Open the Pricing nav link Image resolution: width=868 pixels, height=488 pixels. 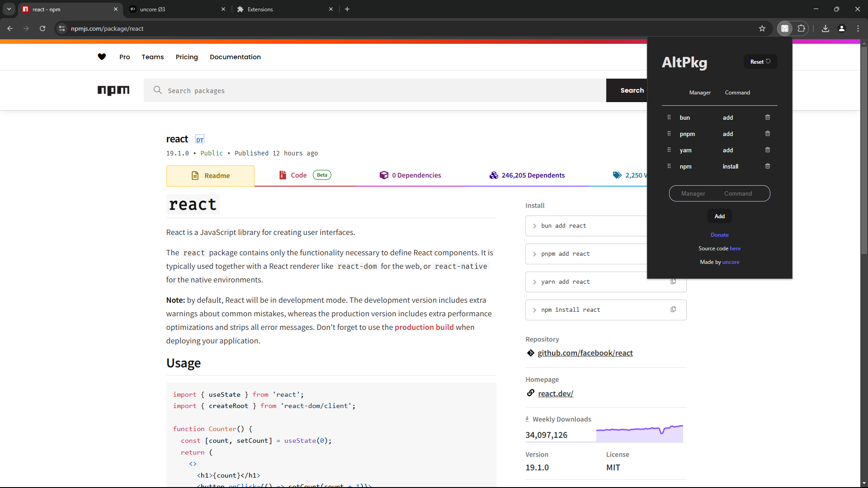(x=187, y=57)
